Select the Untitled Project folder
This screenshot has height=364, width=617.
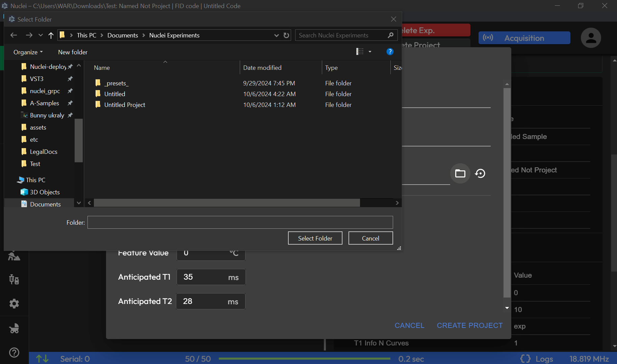pos(125,105)
